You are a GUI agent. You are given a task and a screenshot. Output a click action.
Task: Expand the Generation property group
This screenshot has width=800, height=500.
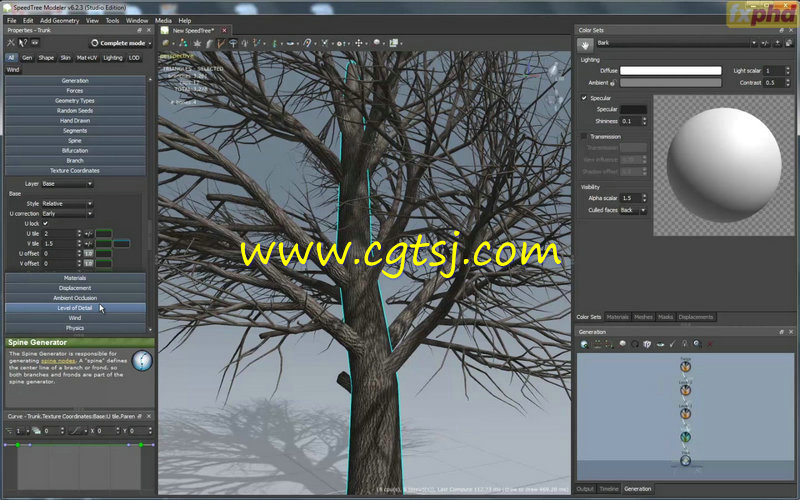(x=75, y=81)
